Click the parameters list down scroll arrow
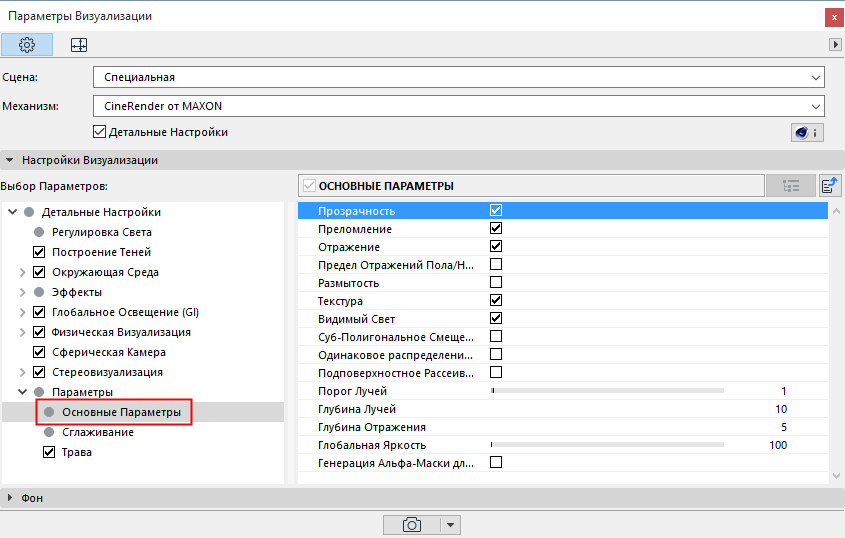The height and width of the screenshot is (538, 845). point(836,475)
